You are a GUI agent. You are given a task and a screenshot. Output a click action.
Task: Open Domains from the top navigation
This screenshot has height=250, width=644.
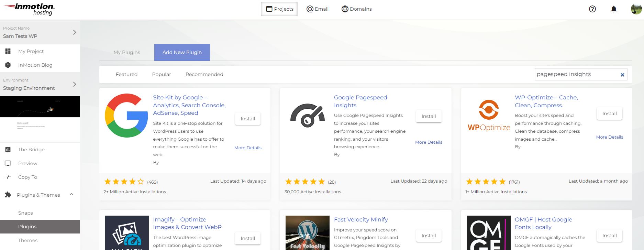tap(356, 9)
